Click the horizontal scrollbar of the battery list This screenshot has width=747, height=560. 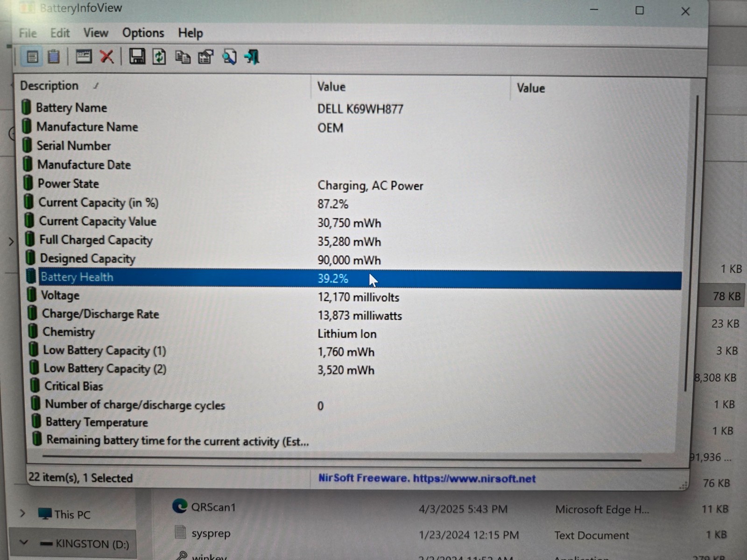pyautogui.click(x=342, y=457)
